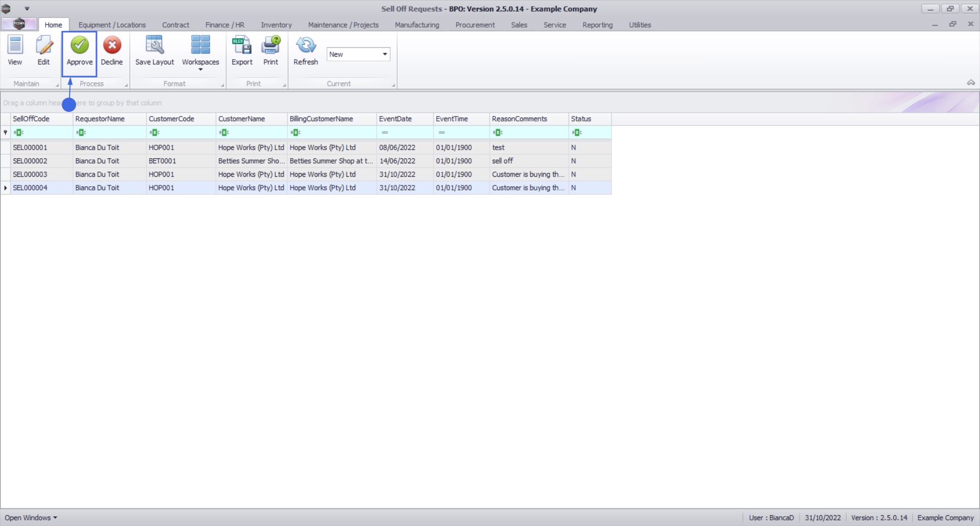This screenshot has height=526, width=980.
Task: Click the 'User : BiancaD' status bar entry
Action: (771, 517)
